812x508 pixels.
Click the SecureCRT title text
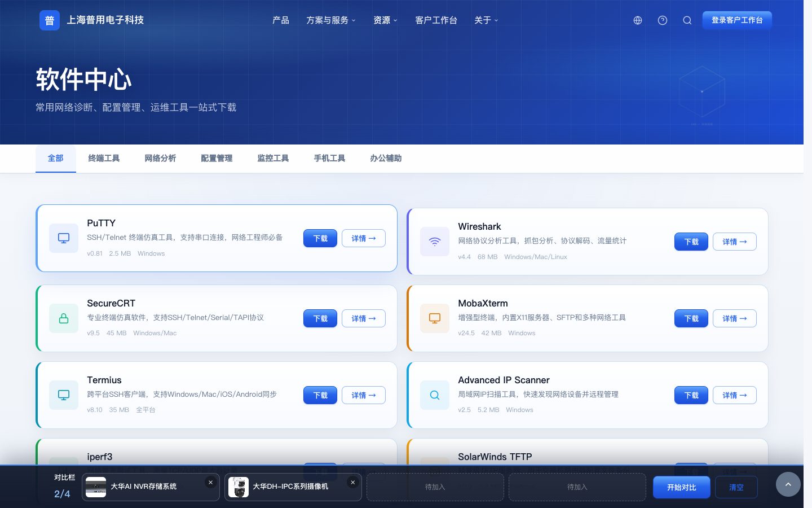tap(111, 303)
